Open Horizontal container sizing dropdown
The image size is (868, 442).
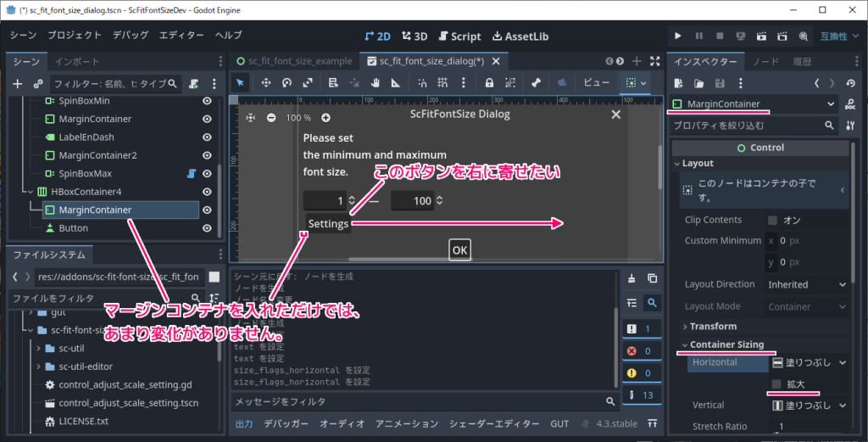[x=809, y=363]
